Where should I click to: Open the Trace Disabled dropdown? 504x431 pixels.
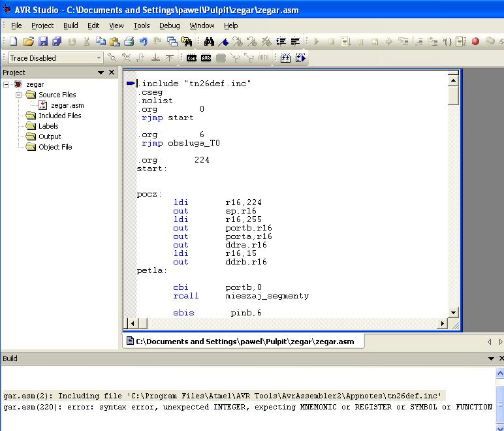click(99, 58)
